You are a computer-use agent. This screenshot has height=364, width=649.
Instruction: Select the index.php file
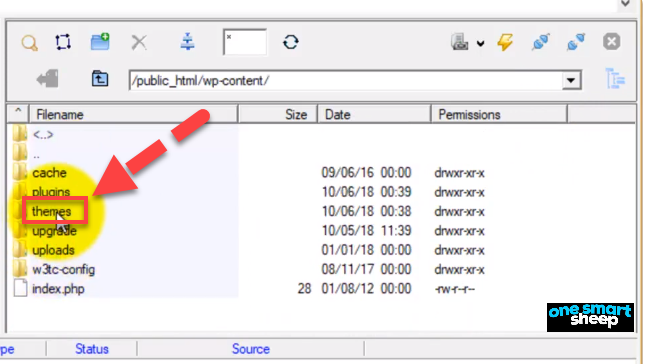coord(58,289)
